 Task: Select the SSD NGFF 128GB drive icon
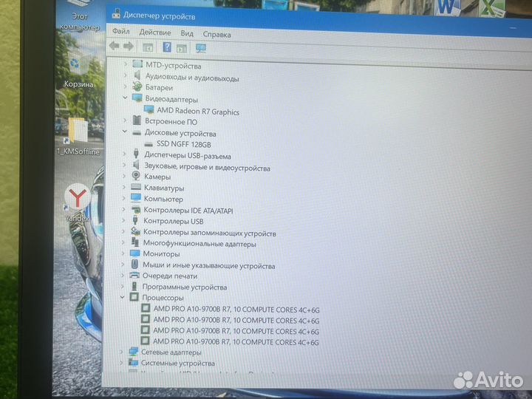coord(149,144)
